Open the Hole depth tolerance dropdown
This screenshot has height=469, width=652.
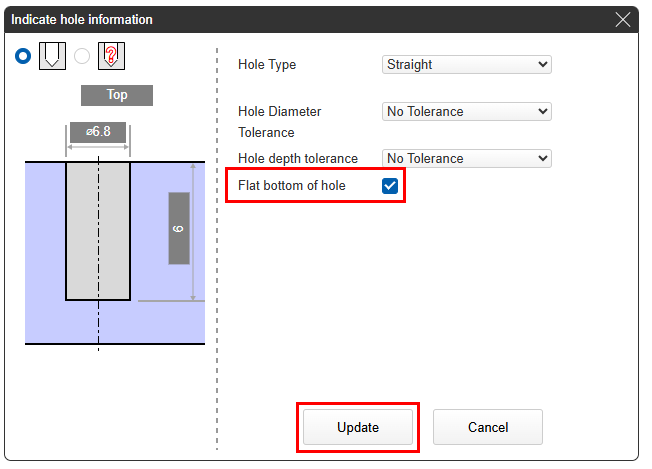467,158
